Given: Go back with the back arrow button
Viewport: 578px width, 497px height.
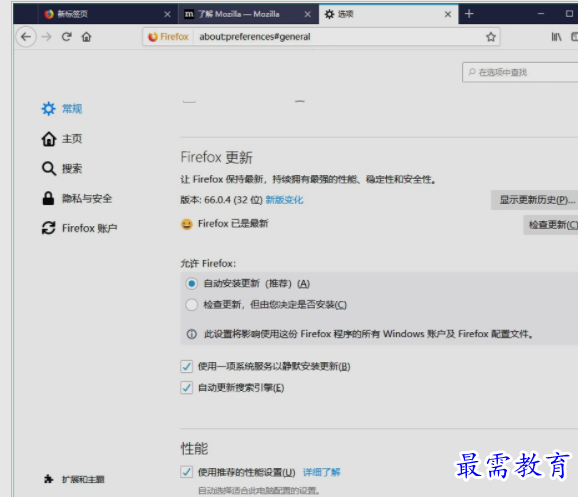Looking at the screenshot, I should click(x=26, y=37).
